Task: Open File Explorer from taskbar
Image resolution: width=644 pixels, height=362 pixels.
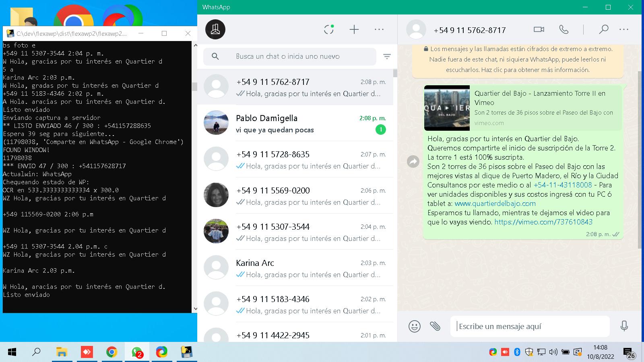Action: (62, 352)
